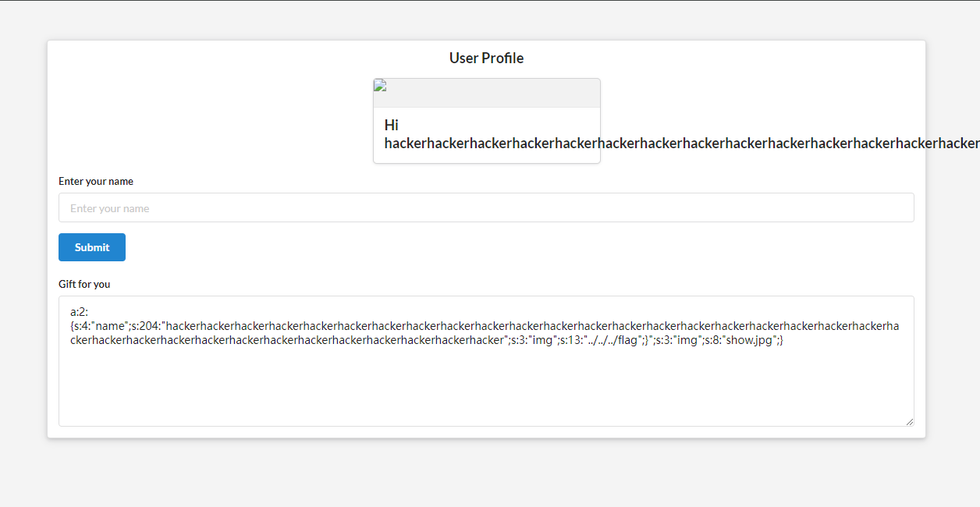Viewport: 980px width, 507px height.
Task: Click the User Profile heading
Action: (486, 58)
